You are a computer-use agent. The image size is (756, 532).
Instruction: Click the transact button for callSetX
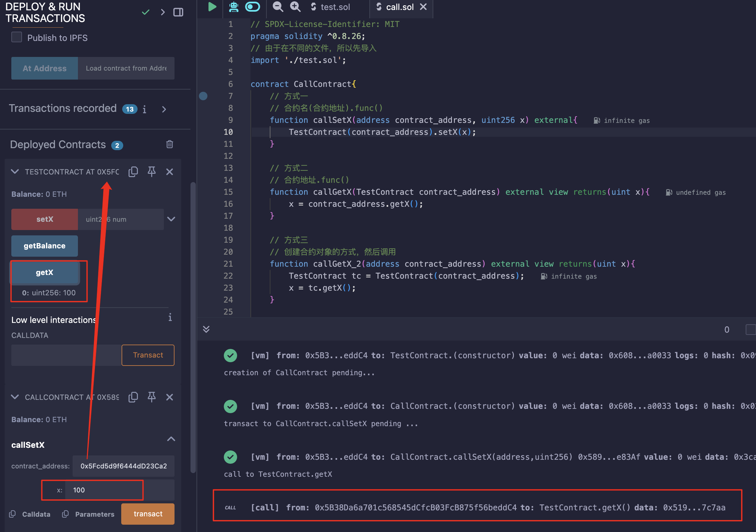pos(148,514)
